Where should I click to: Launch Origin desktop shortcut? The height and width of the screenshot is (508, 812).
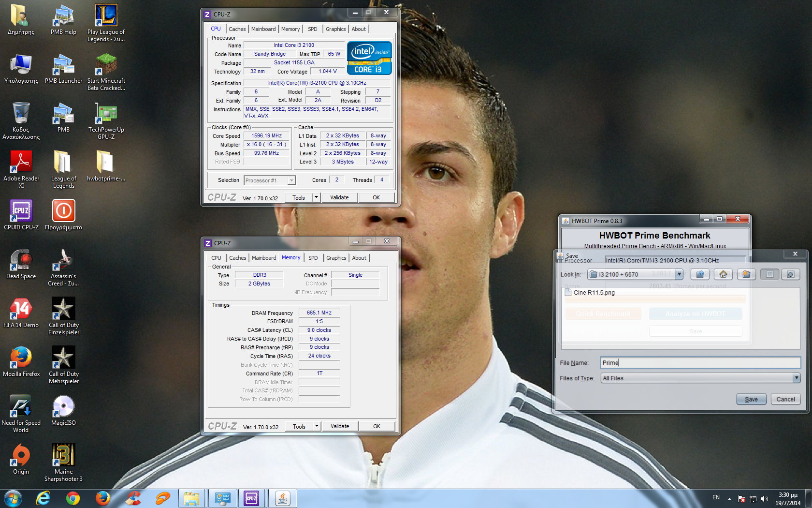pyautogui.click(x=21, y=460)
